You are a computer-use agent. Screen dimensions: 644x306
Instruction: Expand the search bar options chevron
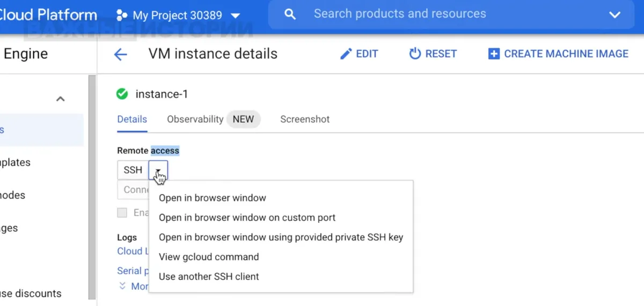[x=615, y=15]
